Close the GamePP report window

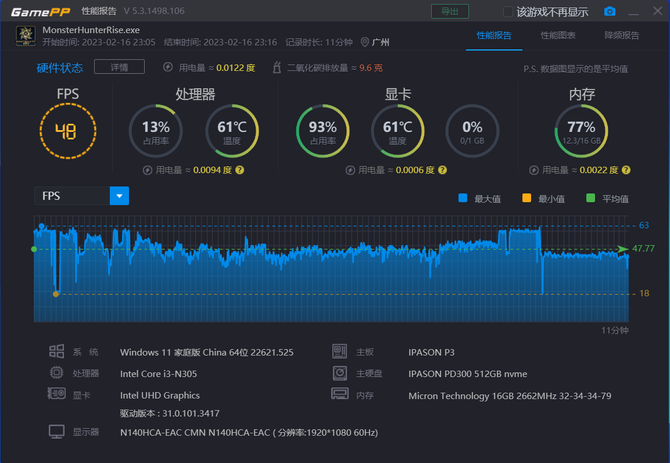coord(658,11)
